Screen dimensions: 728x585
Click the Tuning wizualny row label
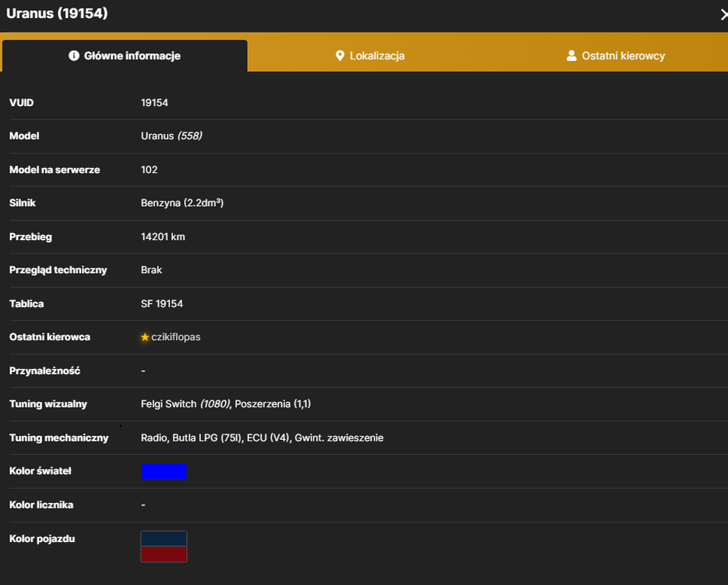point(48,404)
